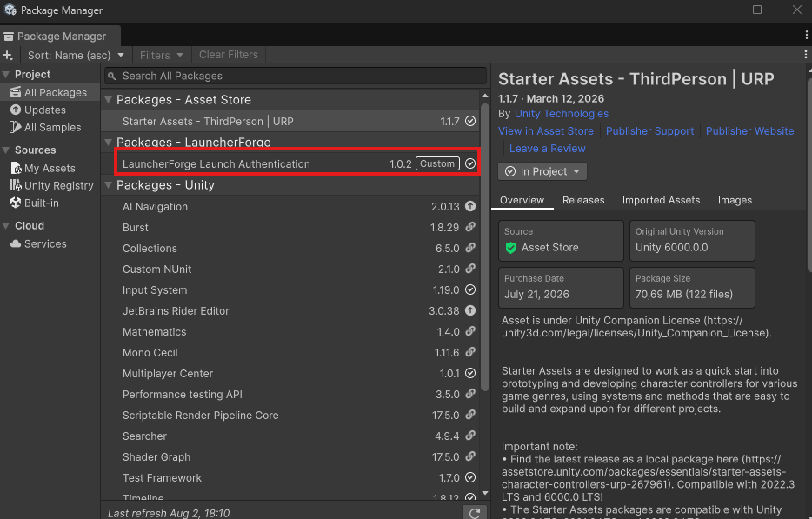Click the details pane vertical scrollbar
This screenshot has height=519, width=812.
tap(809, 176)
